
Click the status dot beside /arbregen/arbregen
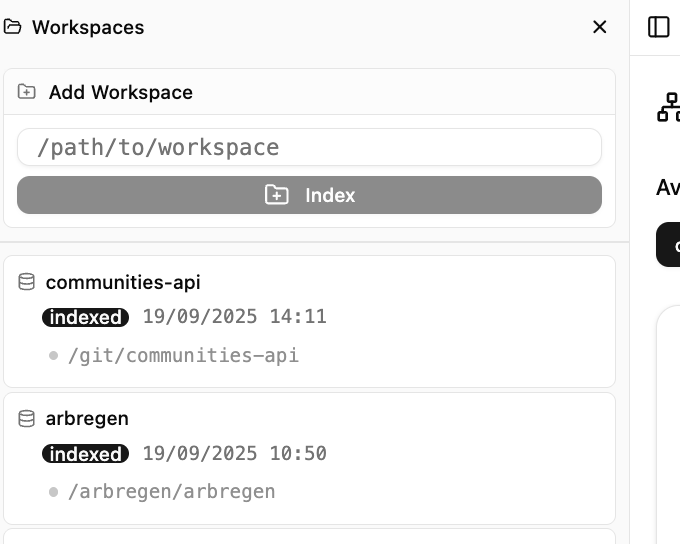(x=53, y=491)
